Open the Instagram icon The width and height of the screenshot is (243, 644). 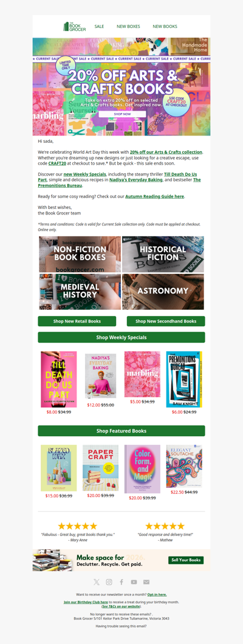[109, 582]
